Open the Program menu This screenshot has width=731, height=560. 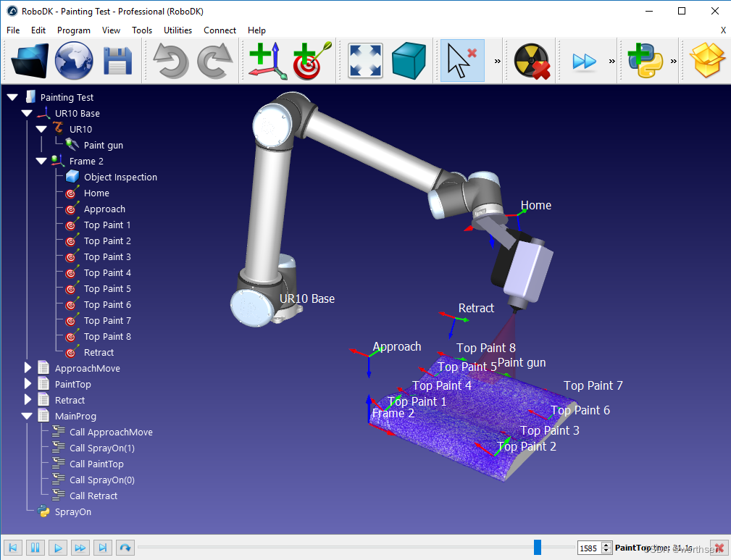click(74, 30)
